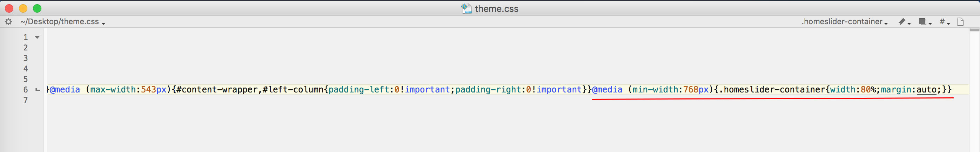Click the theme.css title bar file icon
Image resolution: width=980 pixels, height=152 pixels.
tap(466, 8)
